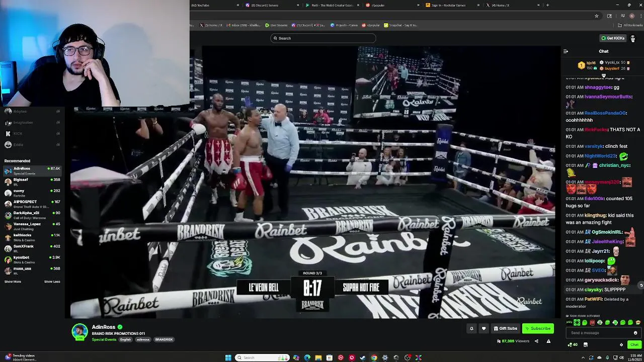This screenshot has height=362, width=644.
Task: Open emoji picker in message box
Action: (x=635, y=333)
